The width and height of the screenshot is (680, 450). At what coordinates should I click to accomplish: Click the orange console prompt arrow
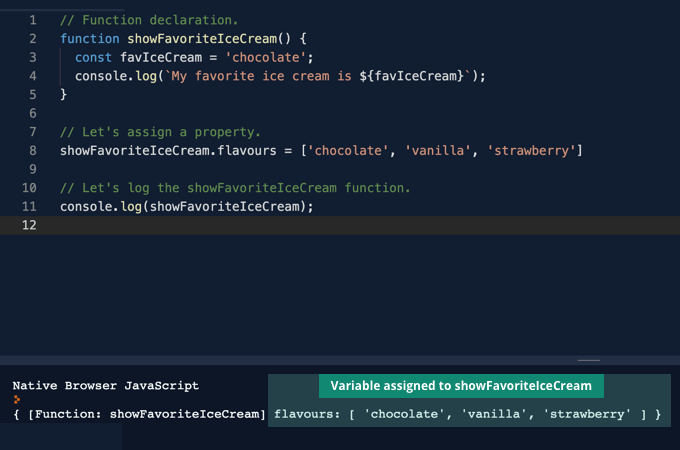click(17, 400)
